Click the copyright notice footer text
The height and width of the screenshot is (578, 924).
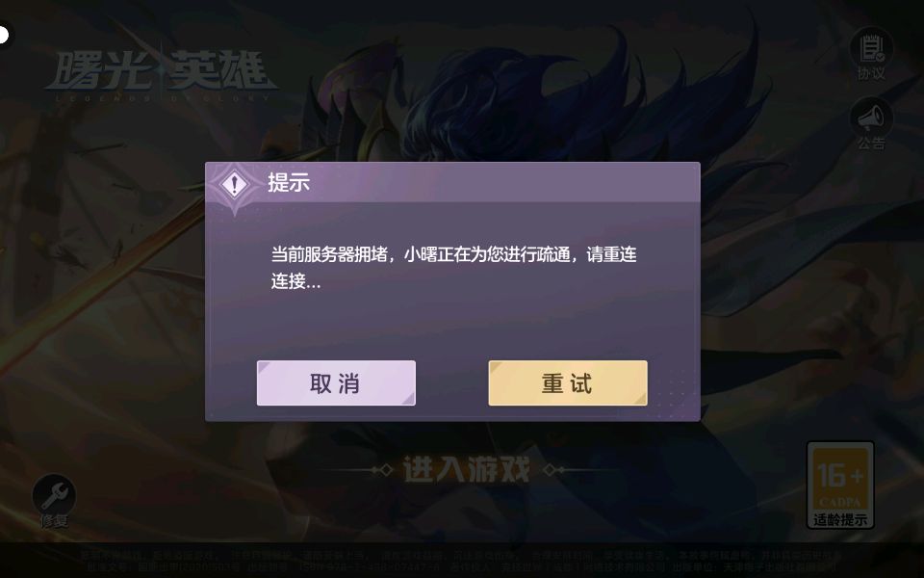[x=462, y=561]
